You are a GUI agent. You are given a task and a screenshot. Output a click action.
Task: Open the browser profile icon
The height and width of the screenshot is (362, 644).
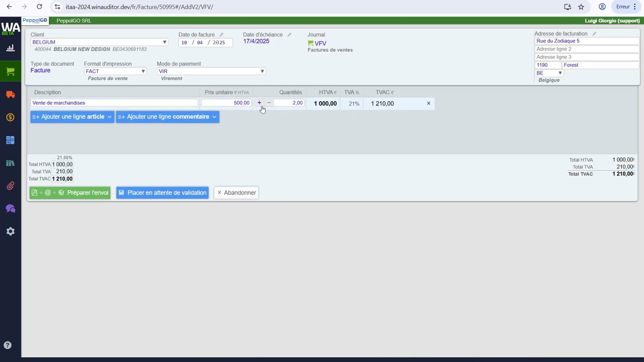(602, 7)
